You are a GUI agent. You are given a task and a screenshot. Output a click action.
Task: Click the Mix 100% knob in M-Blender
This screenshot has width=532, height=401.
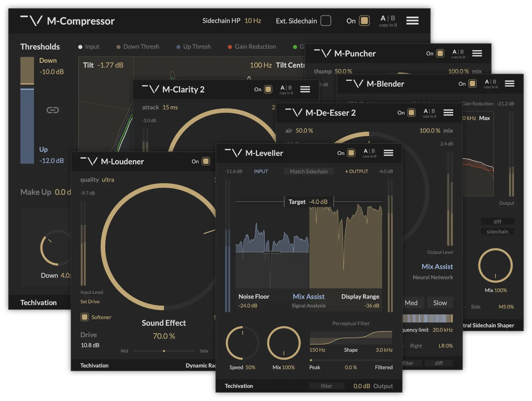496,265
